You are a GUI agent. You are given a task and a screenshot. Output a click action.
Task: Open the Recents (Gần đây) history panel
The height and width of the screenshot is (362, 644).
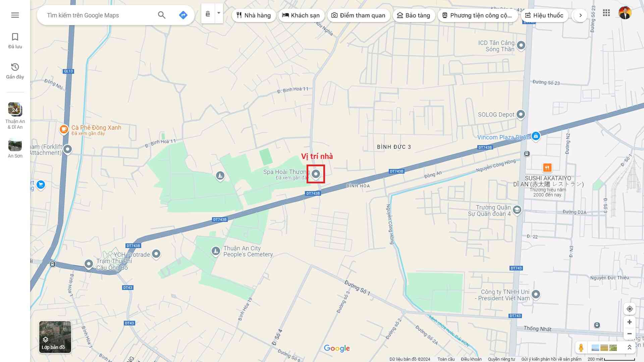coord(15,71)
